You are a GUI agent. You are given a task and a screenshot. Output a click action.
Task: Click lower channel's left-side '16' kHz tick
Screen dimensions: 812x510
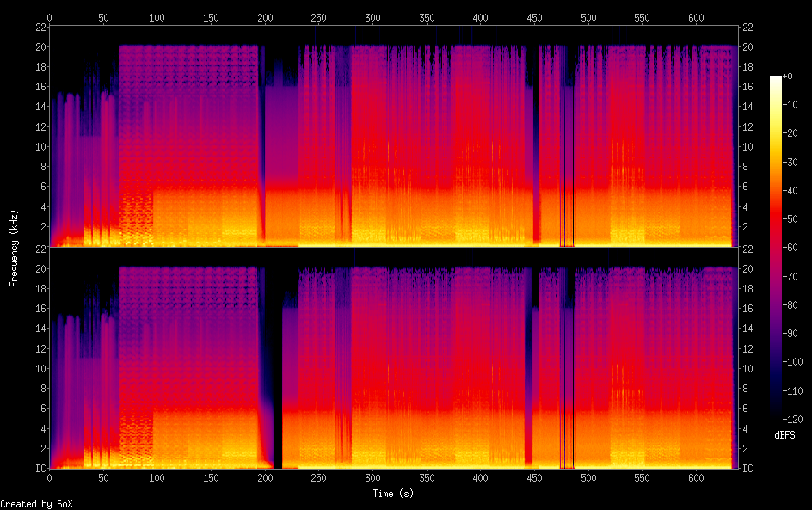[x=41, y=309]
